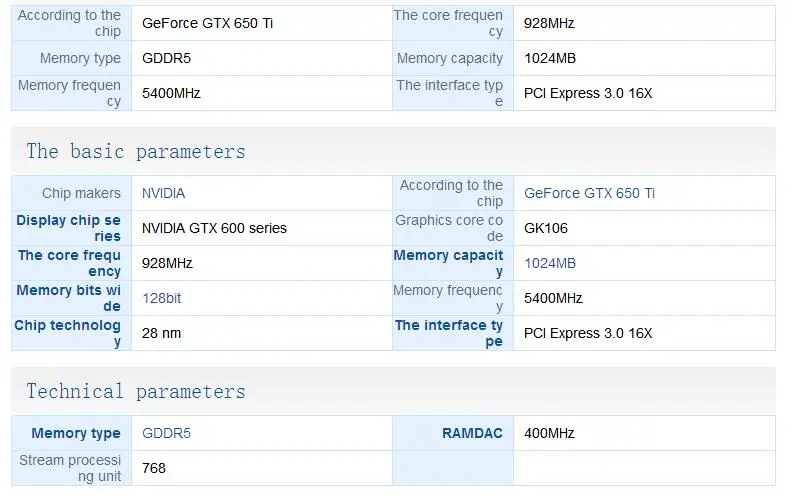790x499 pixels.
Task: Select the '28 nm' chip technology value
Action: [161, 333]
